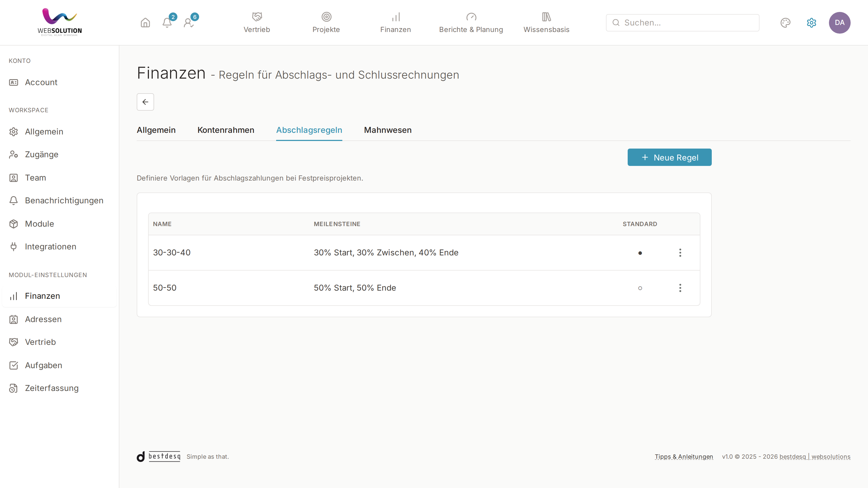Screen dimensions: 868x488
Task: Open the color palette theme icon
Action: 786,23
